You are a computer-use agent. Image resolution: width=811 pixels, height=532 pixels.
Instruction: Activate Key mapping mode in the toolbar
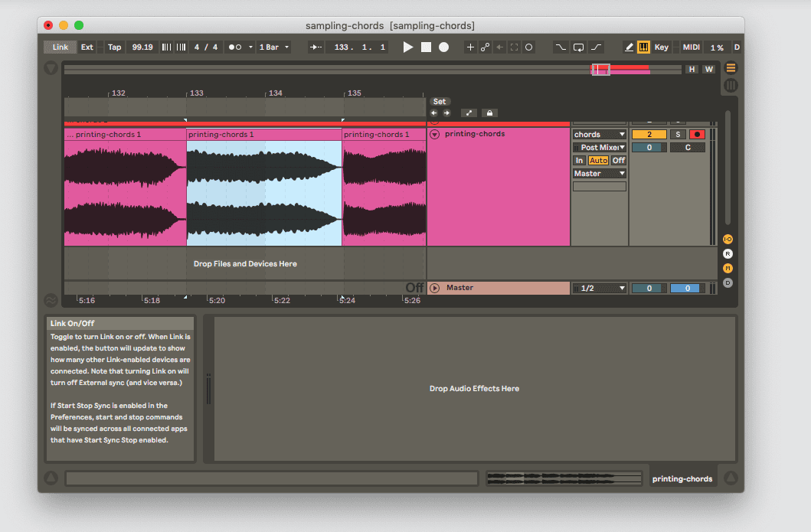tap(661, 47)
